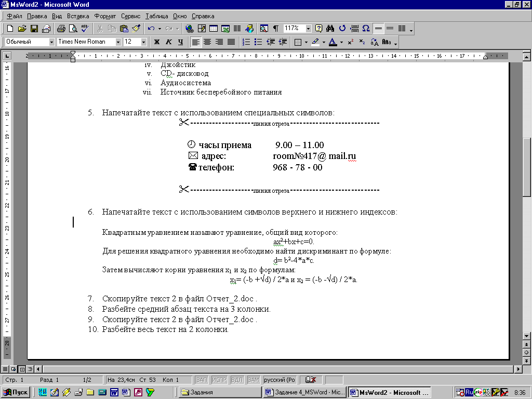Print the document with printer icon

tap(61, 29)
